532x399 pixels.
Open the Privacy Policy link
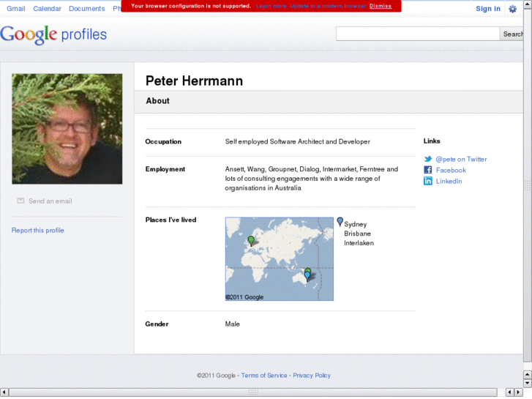[312, 376]
